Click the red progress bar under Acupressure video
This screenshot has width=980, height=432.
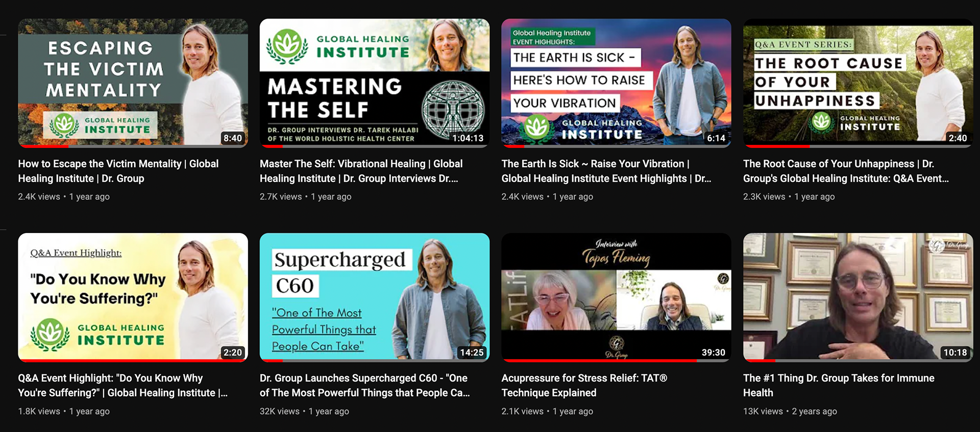point(599,361)
